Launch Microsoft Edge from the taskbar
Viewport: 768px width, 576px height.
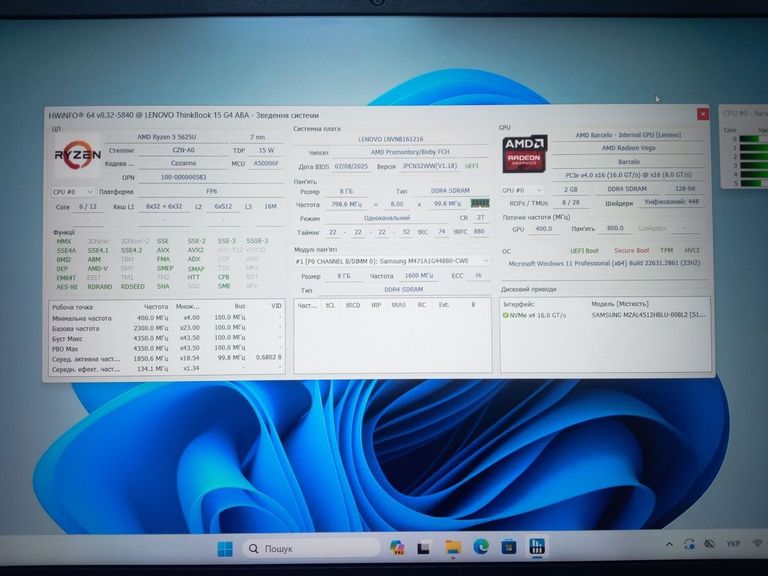481,547
